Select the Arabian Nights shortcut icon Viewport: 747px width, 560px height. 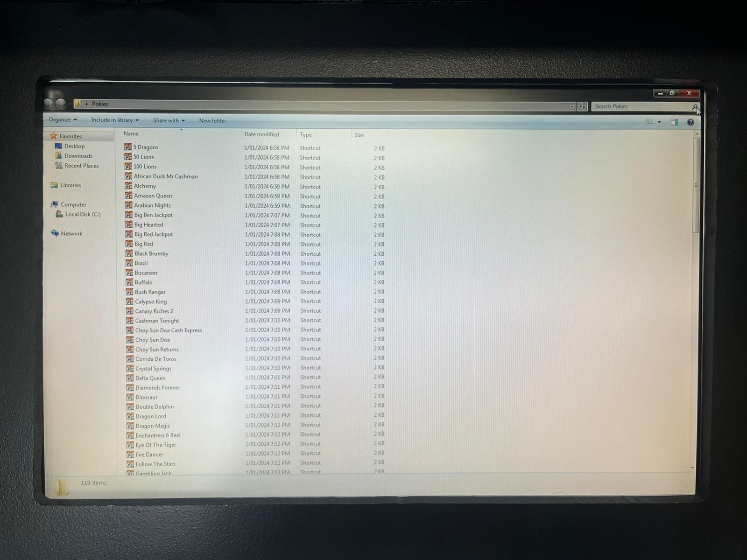128,205
